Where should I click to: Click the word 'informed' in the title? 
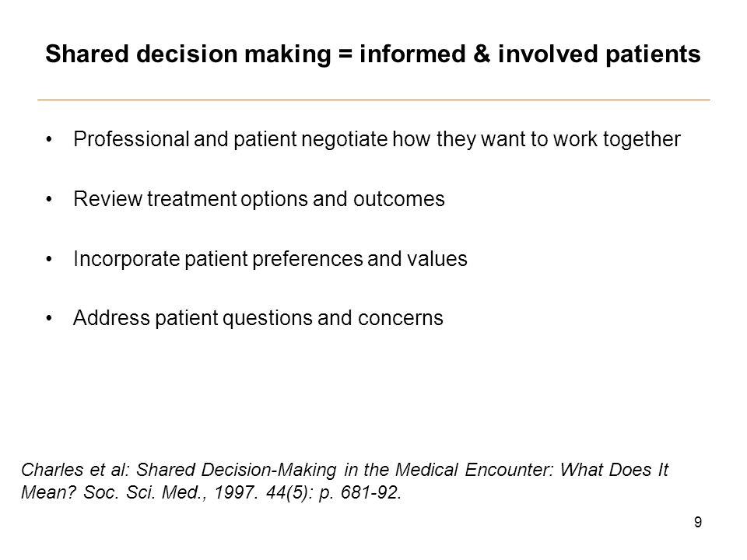tap(412, 54)
